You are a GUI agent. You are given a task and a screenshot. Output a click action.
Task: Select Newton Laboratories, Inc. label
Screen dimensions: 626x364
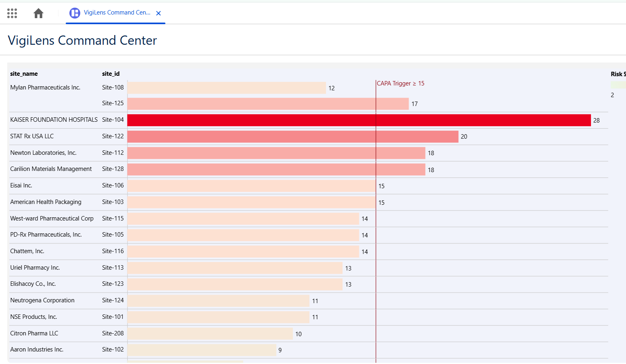43,153
